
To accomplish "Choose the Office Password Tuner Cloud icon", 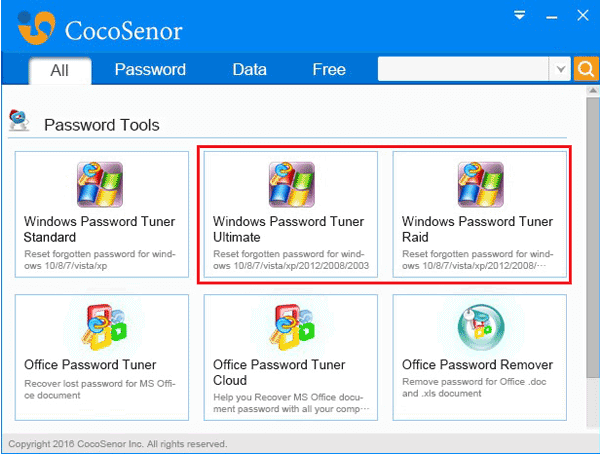I will pos(292,327).
